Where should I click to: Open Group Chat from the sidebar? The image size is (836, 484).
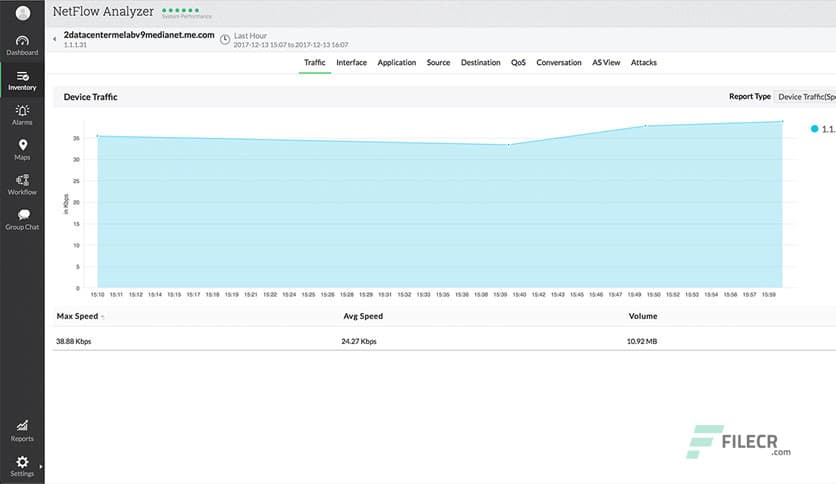[x=22, y=220]
